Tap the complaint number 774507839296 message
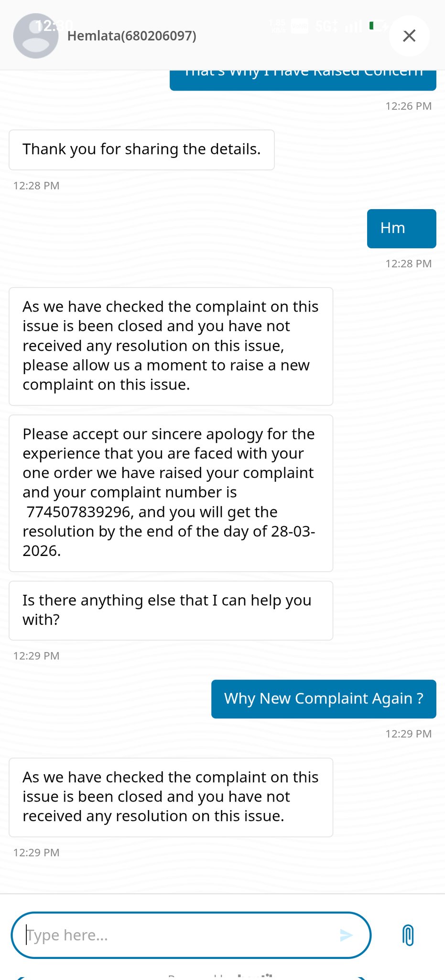Viewport: 445px width, 980px height. tap(171, 493)
